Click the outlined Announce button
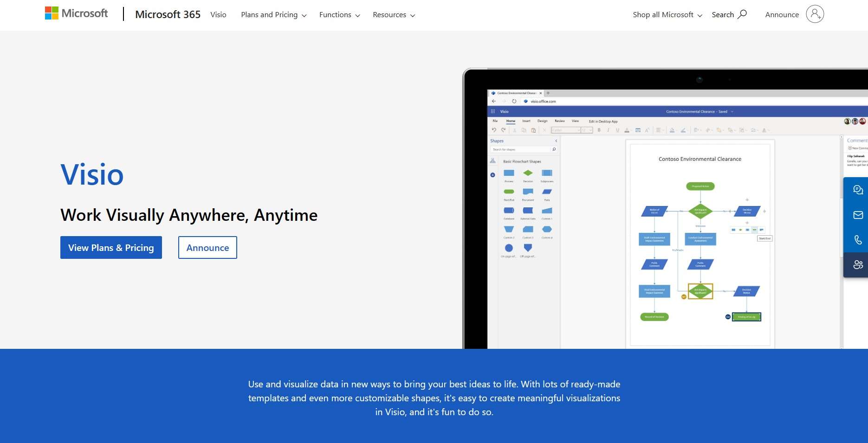 207,248
